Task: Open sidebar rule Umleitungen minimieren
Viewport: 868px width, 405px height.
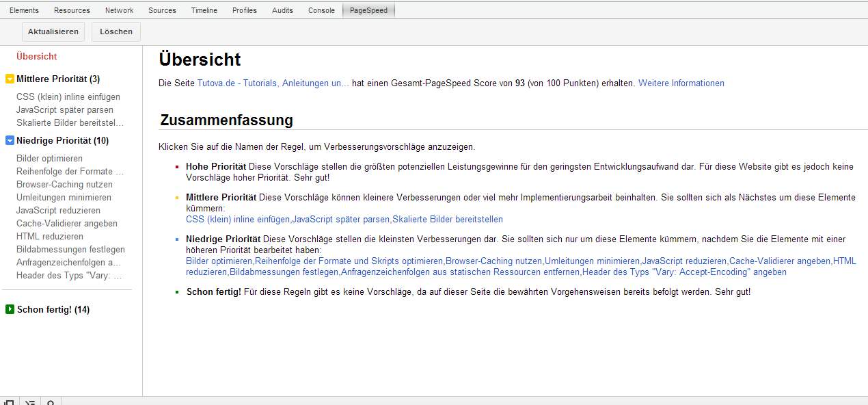Action: pos(64,197)
